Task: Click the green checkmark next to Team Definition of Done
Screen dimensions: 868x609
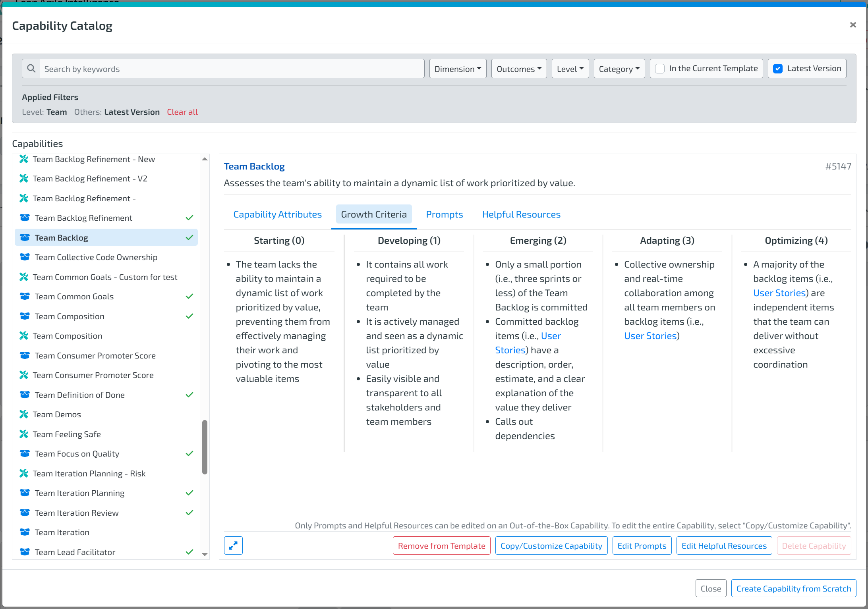Action: [x=189, y=395]
